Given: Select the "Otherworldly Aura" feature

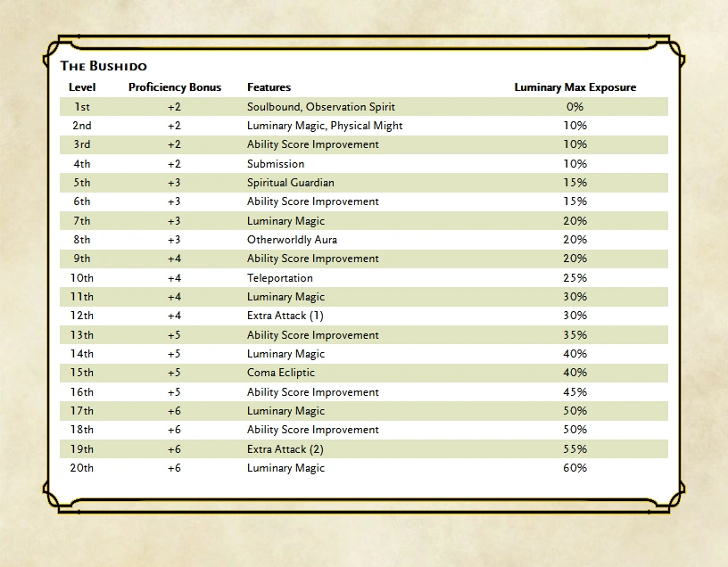Looking at the screenshot, I should coord(292,240).
